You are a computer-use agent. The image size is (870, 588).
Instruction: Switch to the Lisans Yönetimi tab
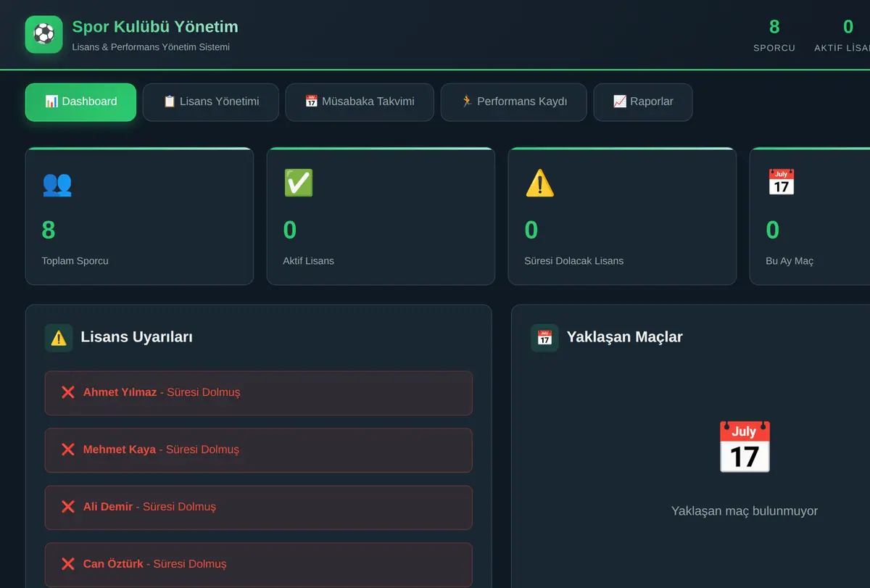tap(211, 102)
